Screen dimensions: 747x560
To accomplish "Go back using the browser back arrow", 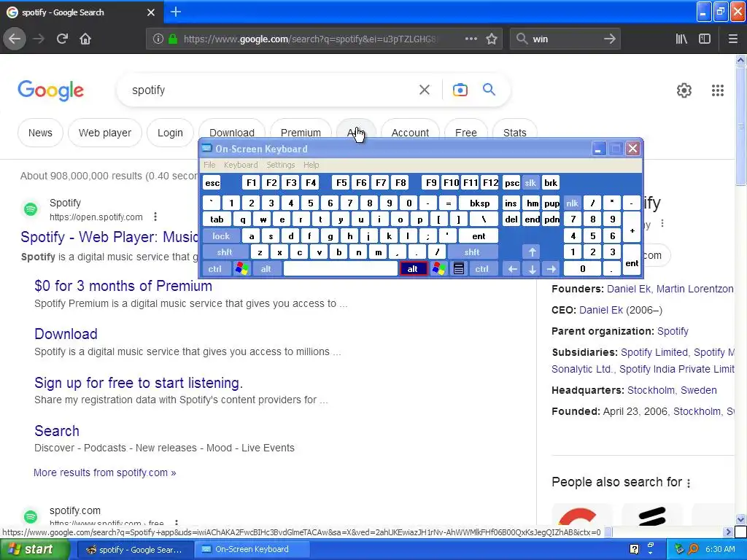I will tap(15, 39).
